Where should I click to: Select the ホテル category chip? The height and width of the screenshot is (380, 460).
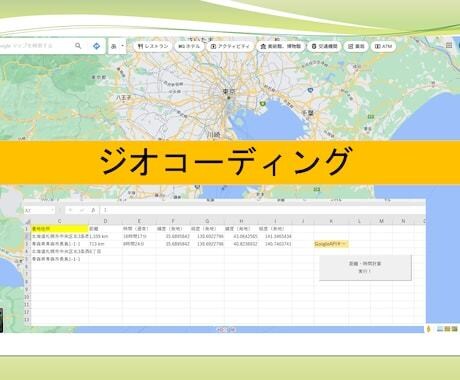[x=189, y=46]
